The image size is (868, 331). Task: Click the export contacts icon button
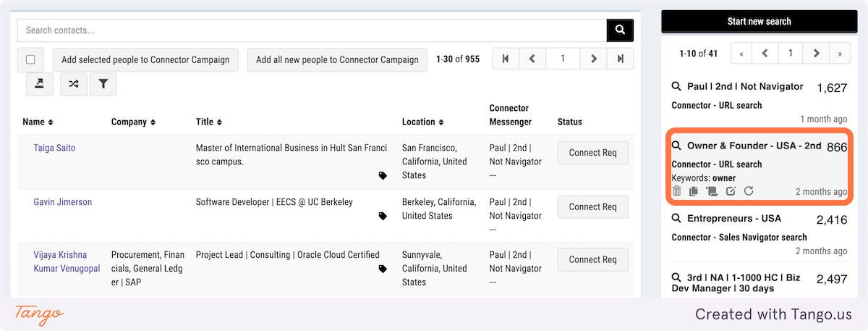(x=39, y=84)
